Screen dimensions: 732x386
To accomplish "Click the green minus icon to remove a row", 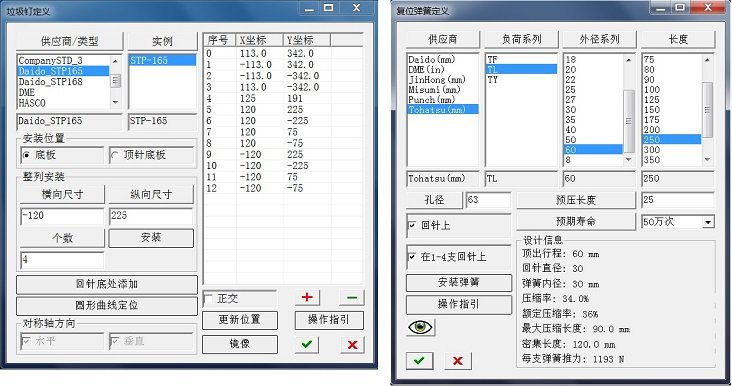I will pyautogui.click(x=352, y=297).
